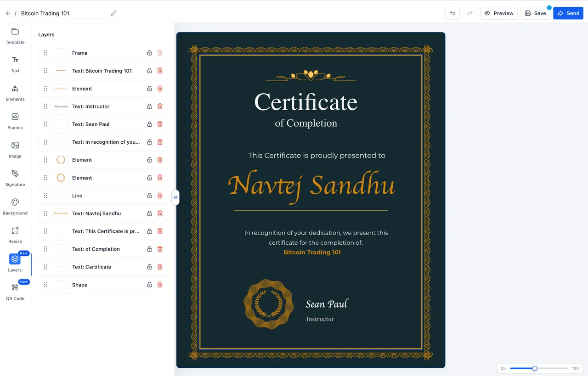Toggle lock on Text: Bitcoin Trading 101 layer

coord(149,71)
